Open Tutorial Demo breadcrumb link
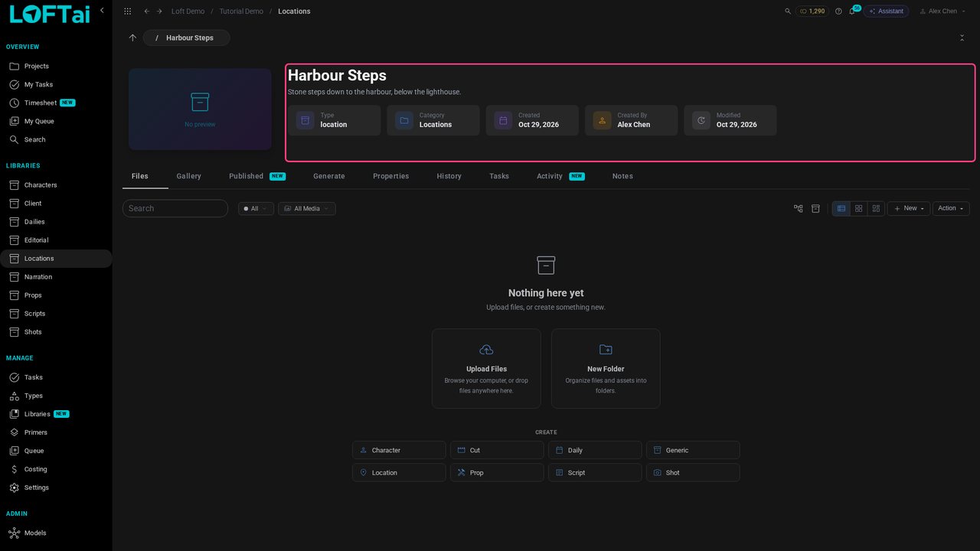980x551 pixels. 241,11
